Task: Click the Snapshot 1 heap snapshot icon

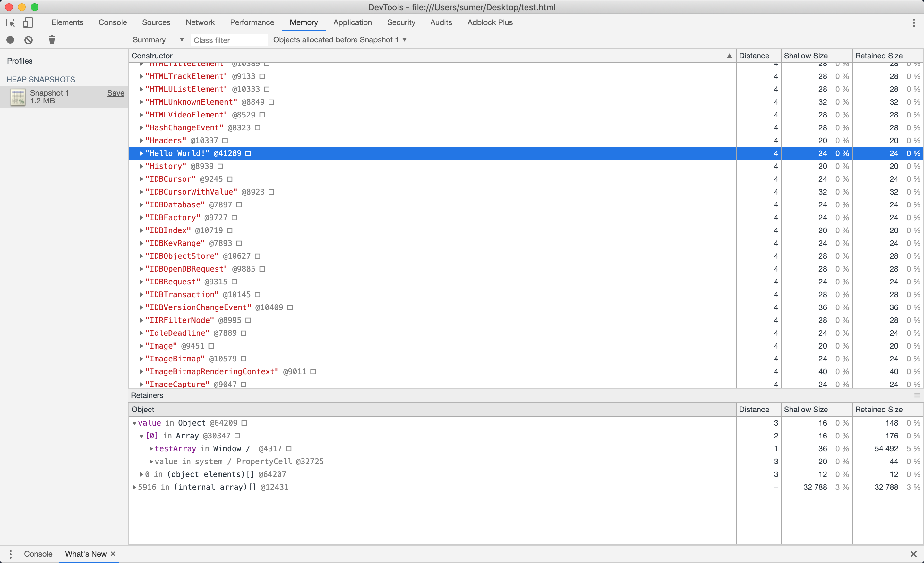Action: (x=18, y=97)
